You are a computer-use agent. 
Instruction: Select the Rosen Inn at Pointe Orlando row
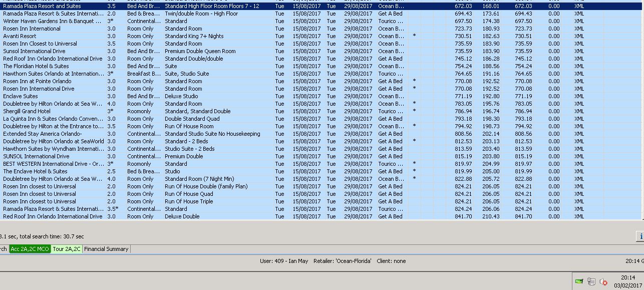320,81
